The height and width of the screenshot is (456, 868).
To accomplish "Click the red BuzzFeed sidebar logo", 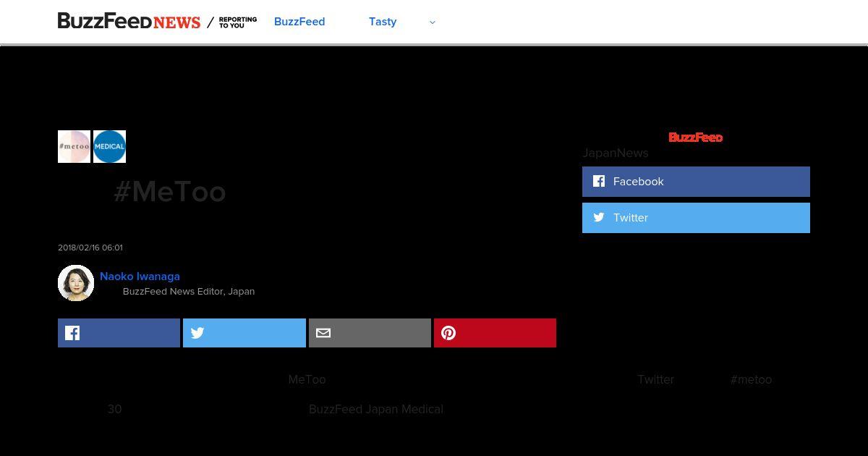I will (696, 137).
